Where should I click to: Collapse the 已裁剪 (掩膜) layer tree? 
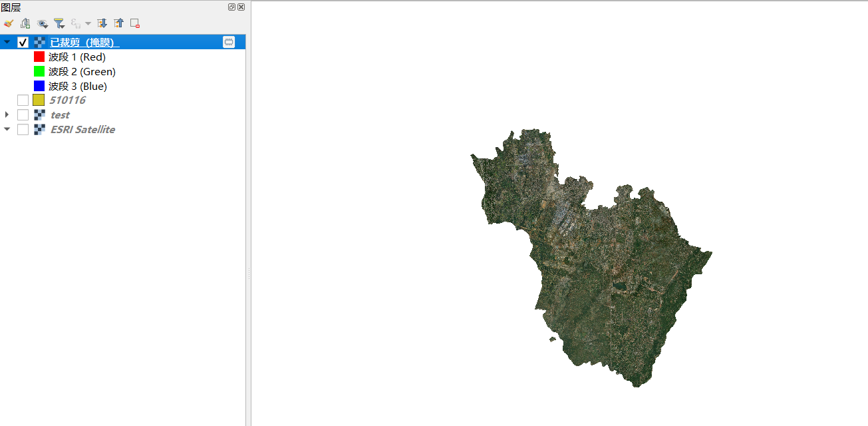coord(7,42)
